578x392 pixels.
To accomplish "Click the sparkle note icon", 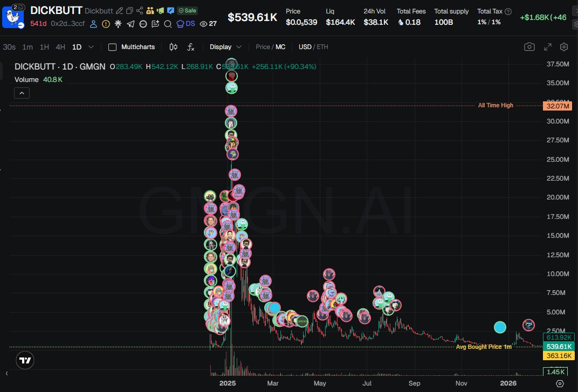I will point(155,24).
